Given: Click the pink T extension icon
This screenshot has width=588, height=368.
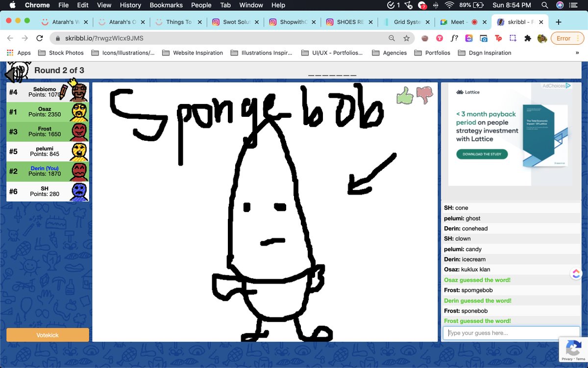Looking at the screenshot, I should point(440,38).
